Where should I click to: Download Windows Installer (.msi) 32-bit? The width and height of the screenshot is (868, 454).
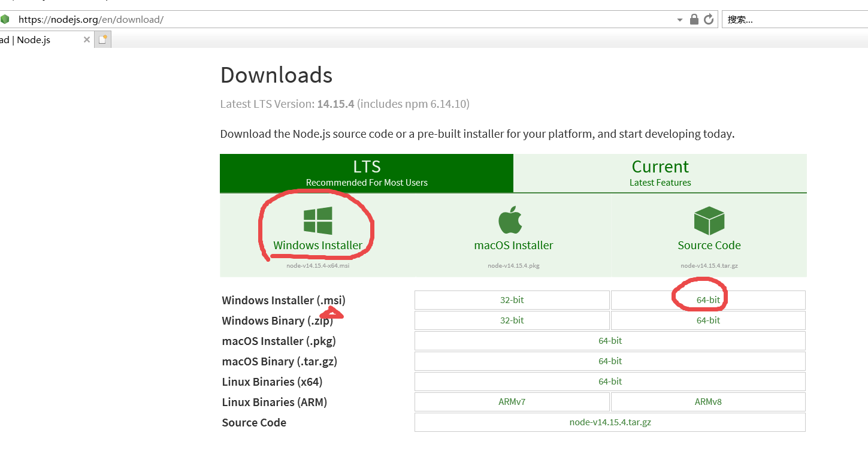point(512,300)
